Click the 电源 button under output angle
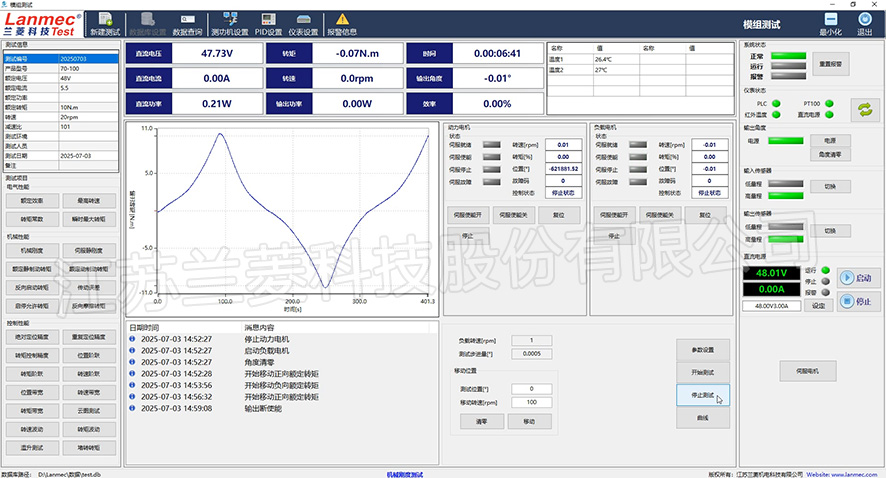 point(830,140)
